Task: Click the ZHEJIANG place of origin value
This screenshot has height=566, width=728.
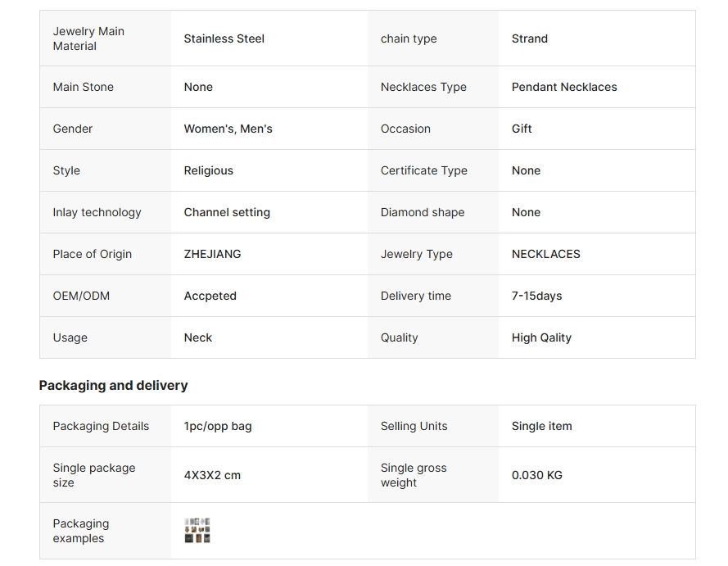Action: pyautogui.click(x=212, y=254)
